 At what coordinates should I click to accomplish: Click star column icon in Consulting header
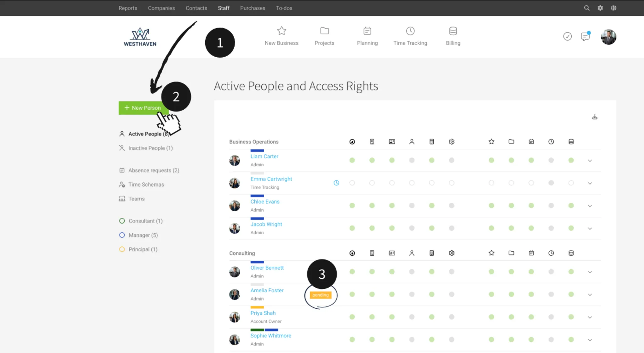491,253
